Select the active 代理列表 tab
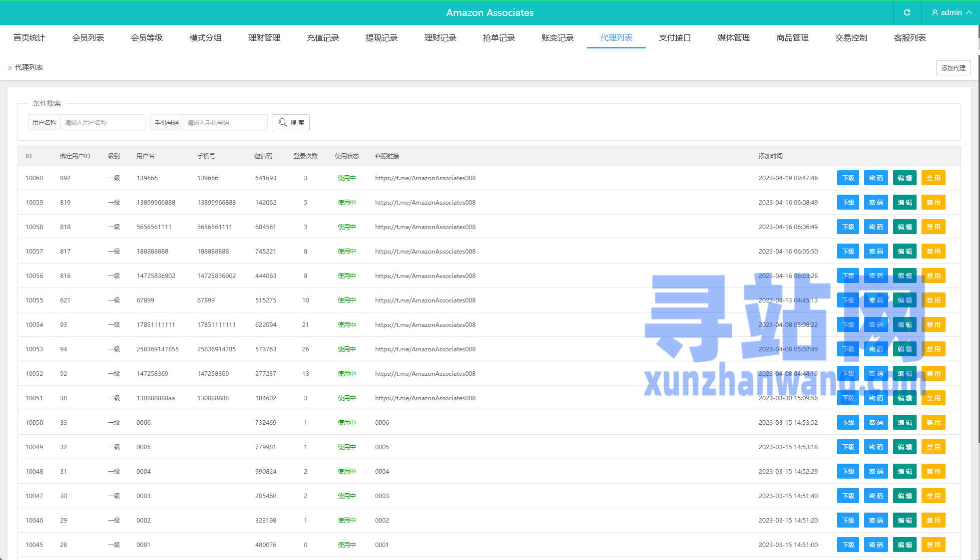Screen dimensions: 980x560 [x=616, y=37]
